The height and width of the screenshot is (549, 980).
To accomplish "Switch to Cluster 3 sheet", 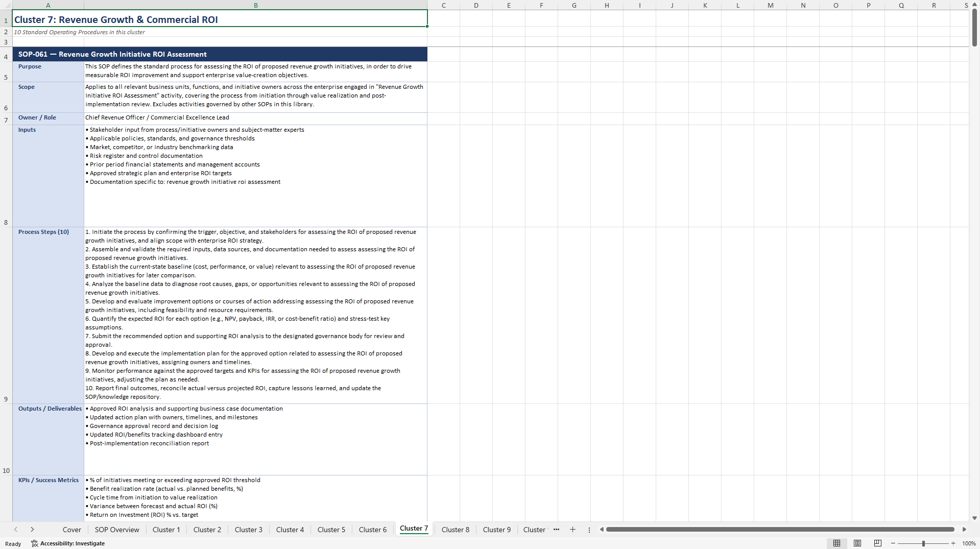I will coord(249,530).
